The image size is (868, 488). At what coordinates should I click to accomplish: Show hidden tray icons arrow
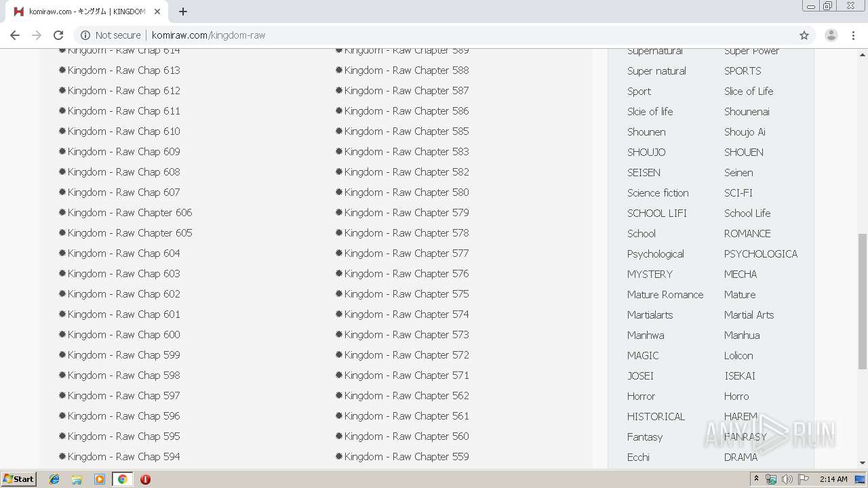[x=757, y=479]
